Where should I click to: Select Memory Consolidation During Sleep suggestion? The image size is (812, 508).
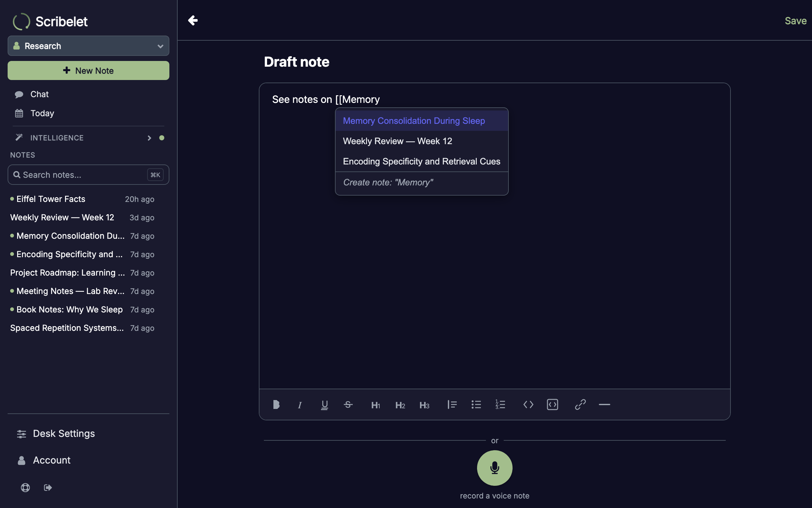coord(422,121)
